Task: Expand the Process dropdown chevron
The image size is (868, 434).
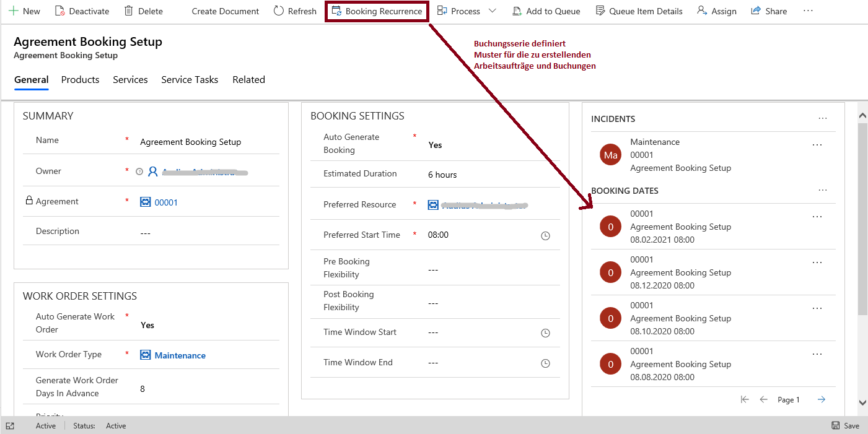Action: [x=493, y=11]
